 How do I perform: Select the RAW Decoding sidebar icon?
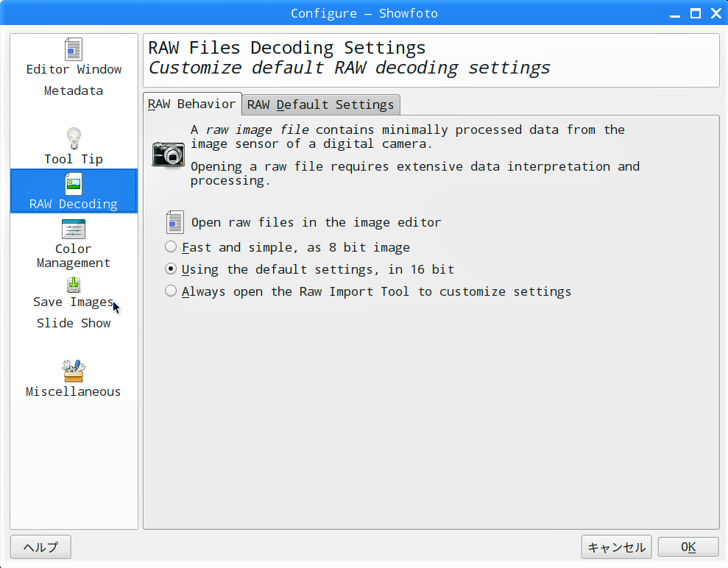point(74,184)
